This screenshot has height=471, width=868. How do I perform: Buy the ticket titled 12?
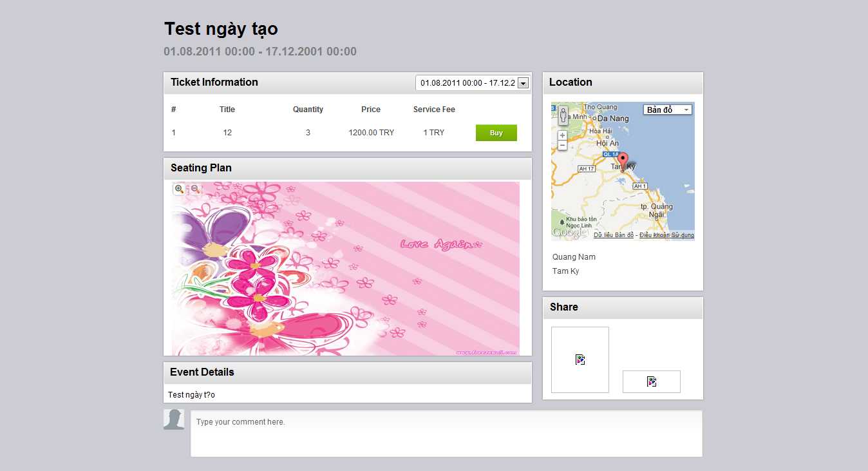[496, 133]
